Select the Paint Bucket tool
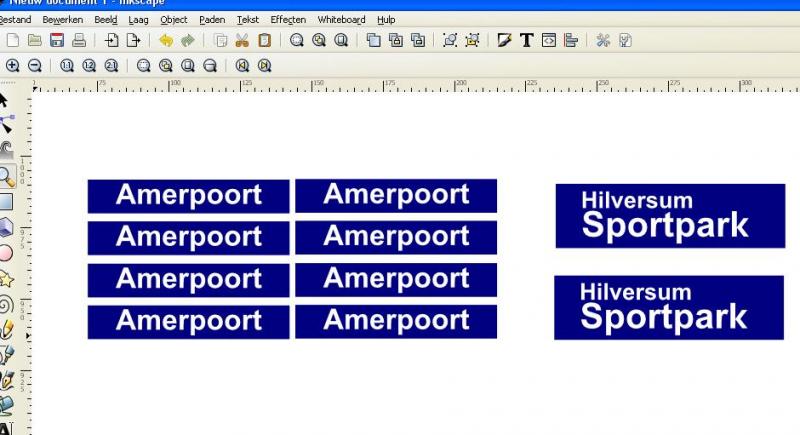This screenshot has width=800, height=435. pyautogui.click(x=6, y=406)
